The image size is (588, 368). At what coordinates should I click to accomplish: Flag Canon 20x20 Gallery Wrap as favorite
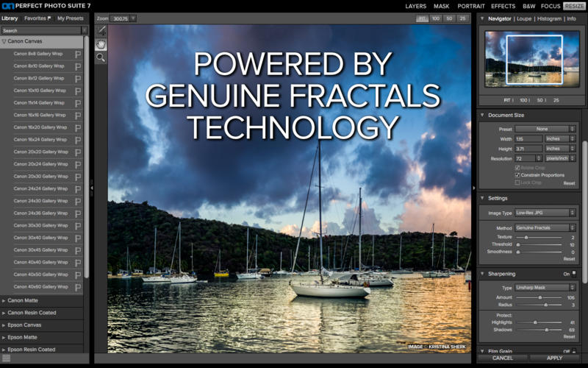click(78, 152)
